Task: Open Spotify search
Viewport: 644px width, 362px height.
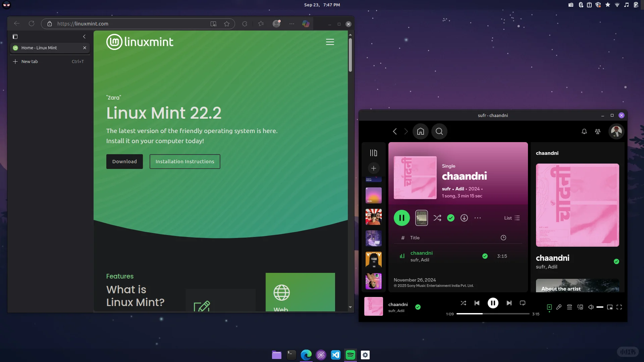Action: pos(439,131)
